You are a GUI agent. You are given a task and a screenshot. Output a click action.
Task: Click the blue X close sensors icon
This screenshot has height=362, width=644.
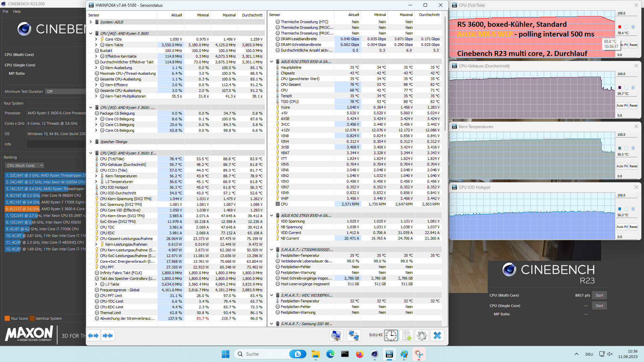click(437, 335)
